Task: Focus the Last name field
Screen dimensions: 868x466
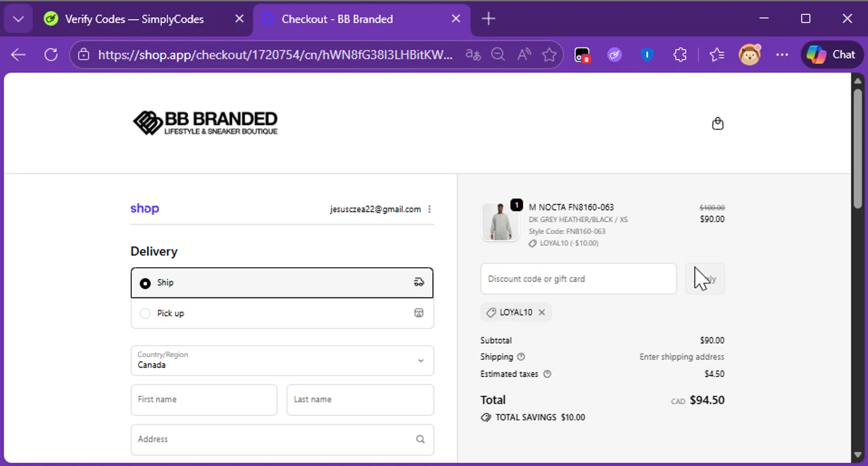Action: (x=360, y=400)
